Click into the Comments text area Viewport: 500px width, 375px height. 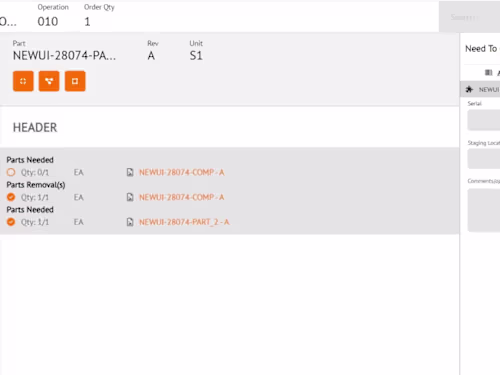click(484, 210)
